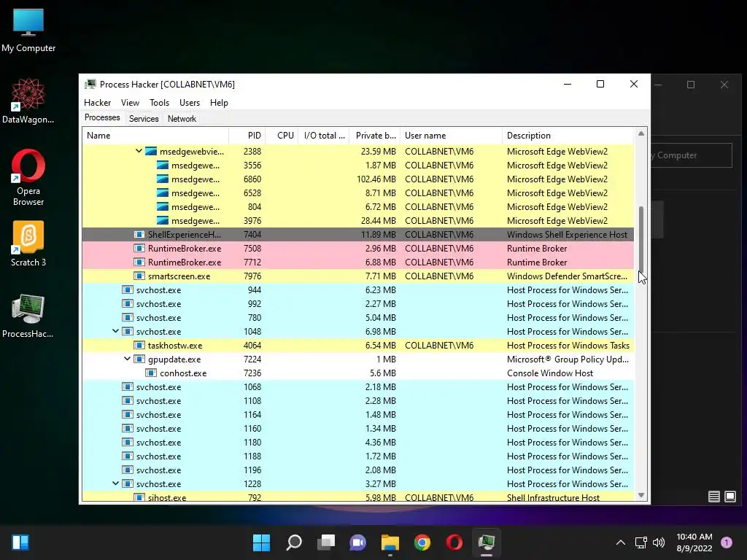Open the Help menu
This screenshot has height=560, width=747.
click(x=219, y=102)
